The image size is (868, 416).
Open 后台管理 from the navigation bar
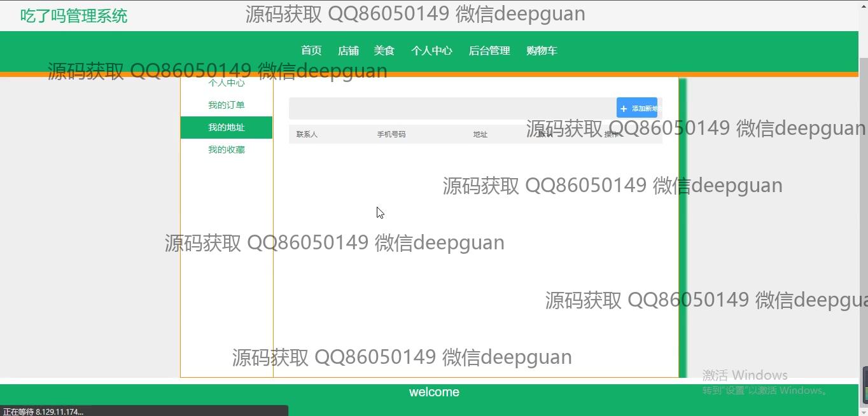point(489,51)
